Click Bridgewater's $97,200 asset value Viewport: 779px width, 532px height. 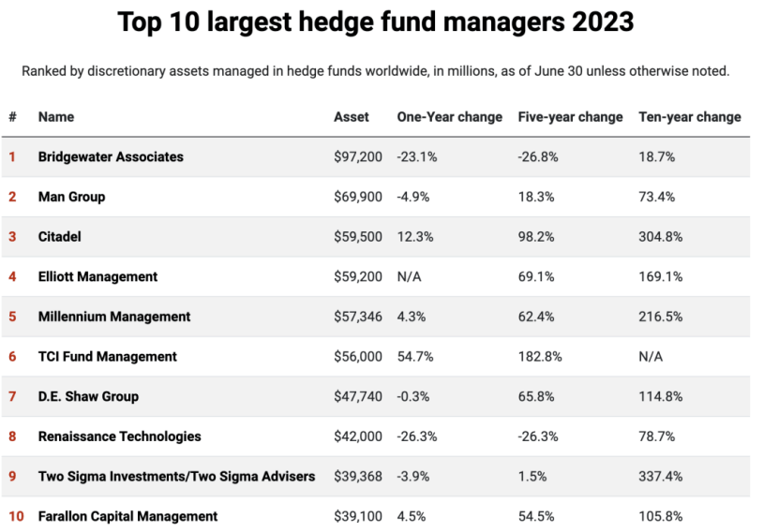[x=358, y=157]
